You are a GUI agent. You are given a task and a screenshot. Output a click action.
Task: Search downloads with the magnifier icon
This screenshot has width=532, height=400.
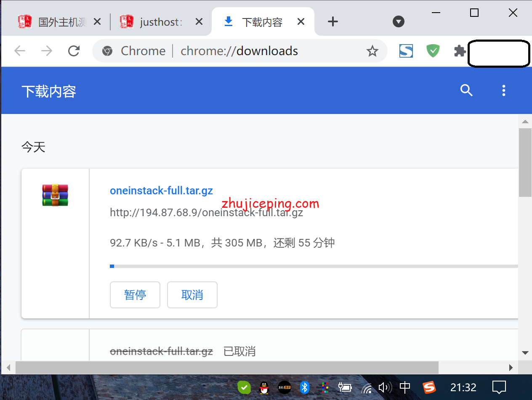466,90
